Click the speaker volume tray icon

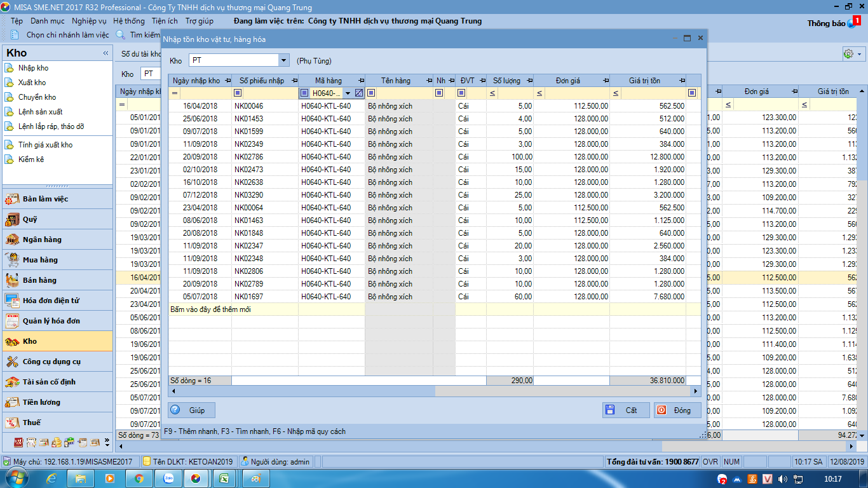(x=783, y=478)
